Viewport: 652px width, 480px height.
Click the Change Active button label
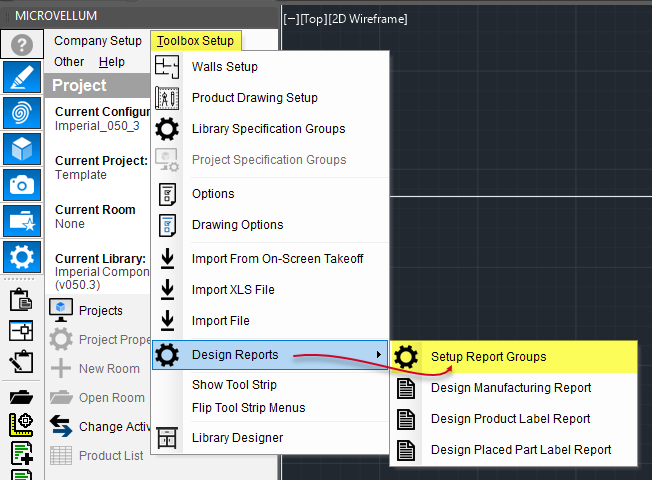[x=114, y=427]
